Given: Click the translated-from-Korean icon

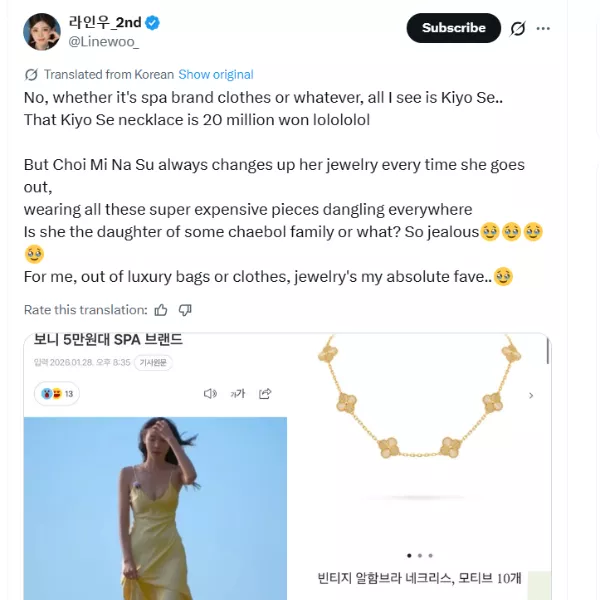Looking at the screenshot, I should tap(31, 75).
